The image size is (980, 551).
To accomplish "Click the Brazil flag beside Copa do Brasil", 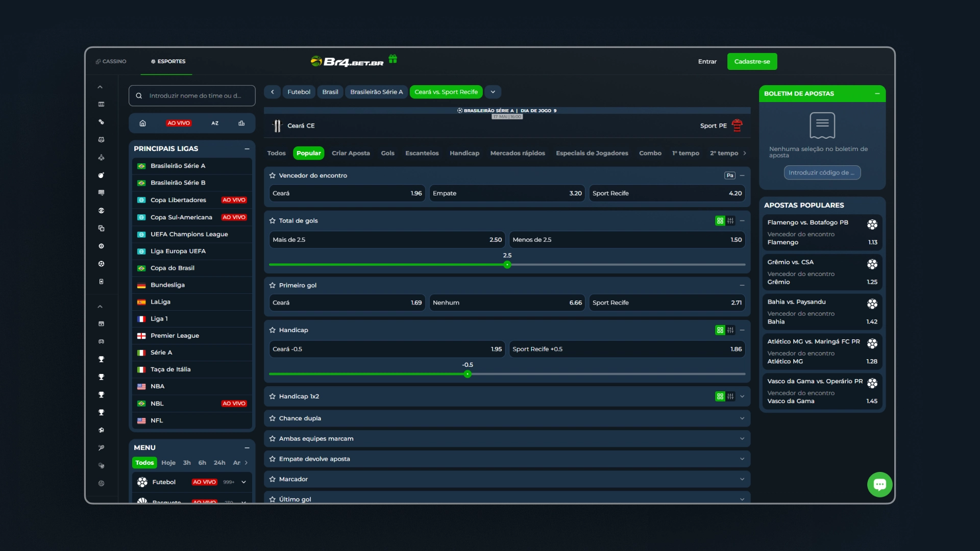I will (x=141, y=268).
